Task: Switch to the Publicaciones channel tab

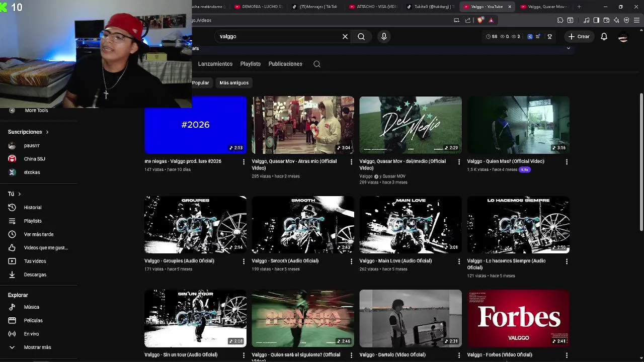Action: point(285,64)
